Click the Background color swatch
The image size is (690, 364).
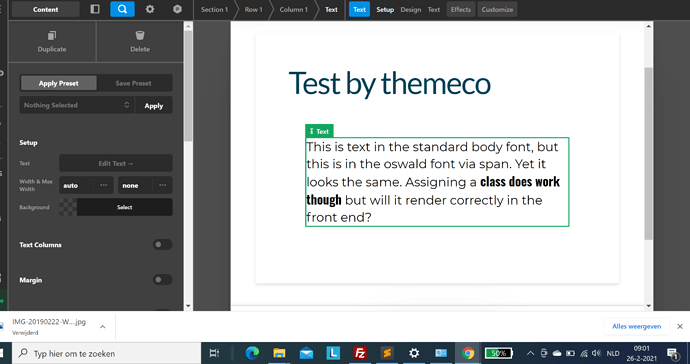click(x=68, y=207)
